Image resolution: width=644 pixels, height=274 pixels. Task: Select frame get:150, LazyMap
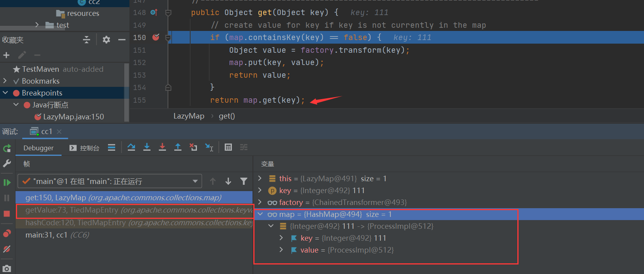click(134, 197)
